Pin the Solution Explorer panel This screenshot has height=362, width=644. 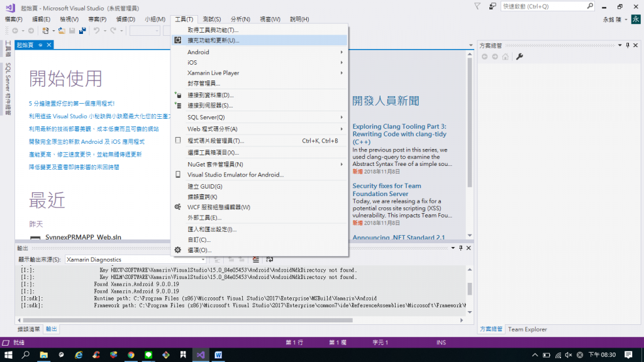628,45
